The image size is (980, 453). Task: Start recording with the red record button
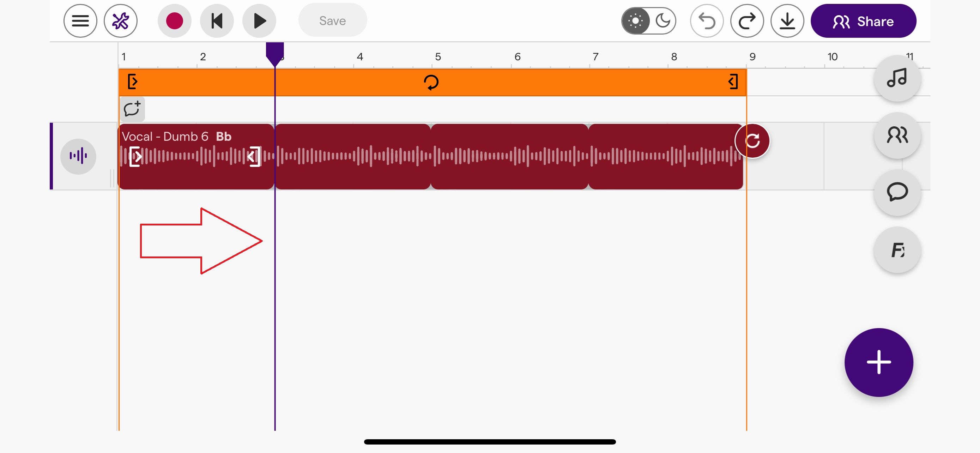pyautogui.click(x=175, y=21)
